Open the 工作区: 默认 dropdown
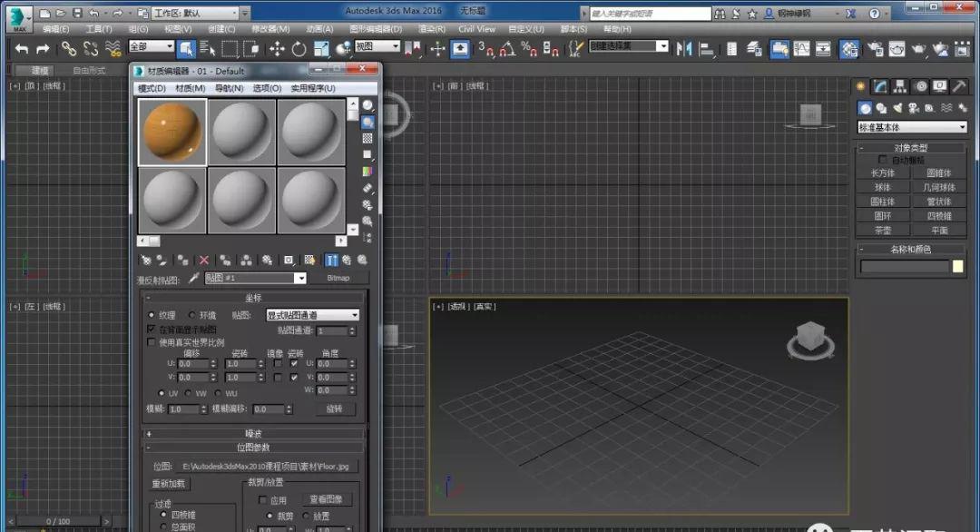Screen dimensions: 980x532 (x=194, y=13)
